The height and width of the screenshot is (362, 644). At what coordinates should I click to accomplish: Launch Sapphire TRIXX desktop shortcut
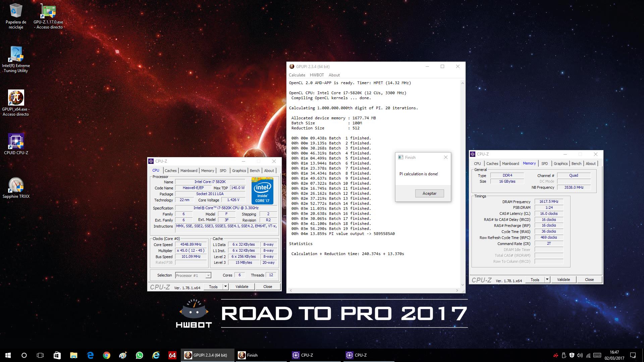pyautogui.click(x=16, y=188)
